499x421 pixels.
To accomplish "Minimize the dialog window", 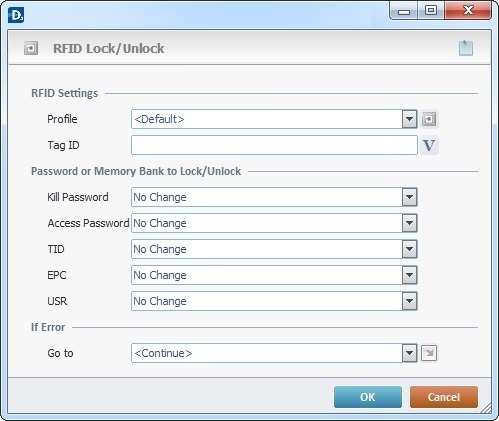I will pyautogui.click(x=404, y=11).
